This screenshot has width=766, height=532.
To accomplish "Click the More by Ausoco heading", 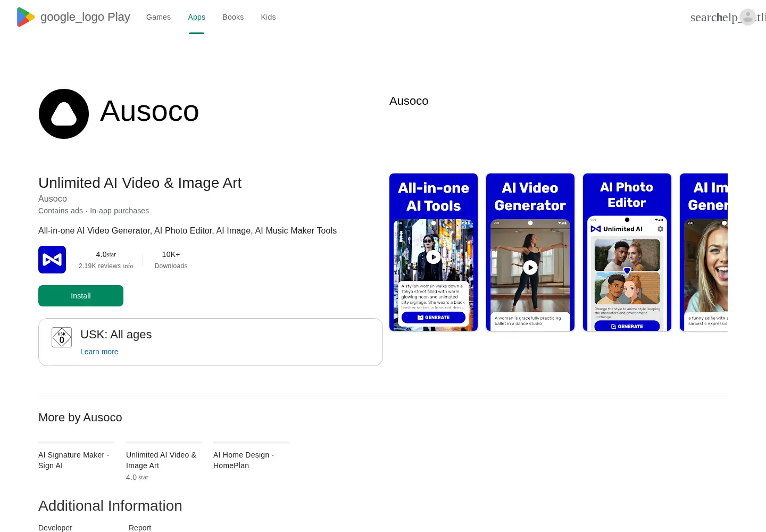I will click(80, 418).
